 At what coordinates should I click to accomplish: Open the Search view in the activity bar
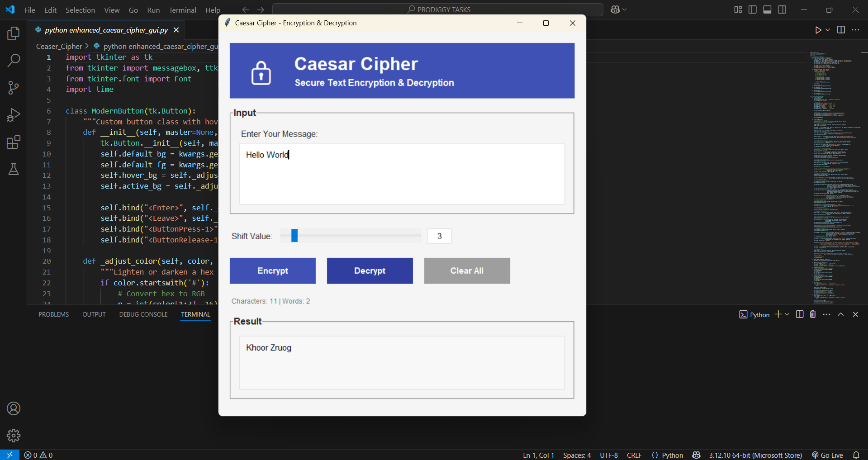coord(14,60)
